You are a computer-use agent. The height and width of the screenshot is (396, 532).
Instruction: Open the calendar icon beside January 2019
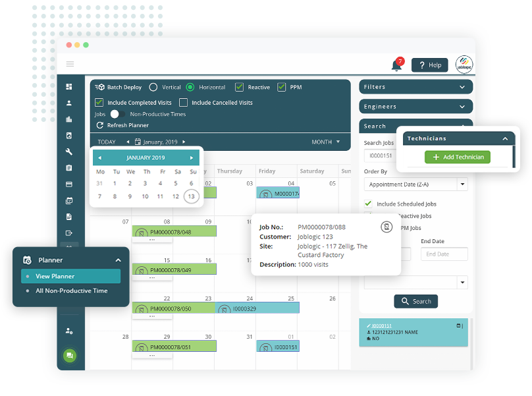(138, 141)
